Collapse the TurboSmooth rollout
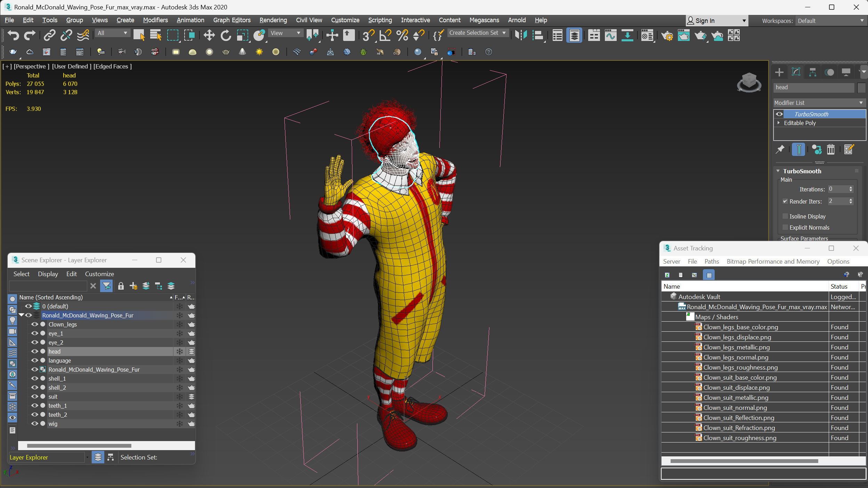868x488 pixels. 778,171
